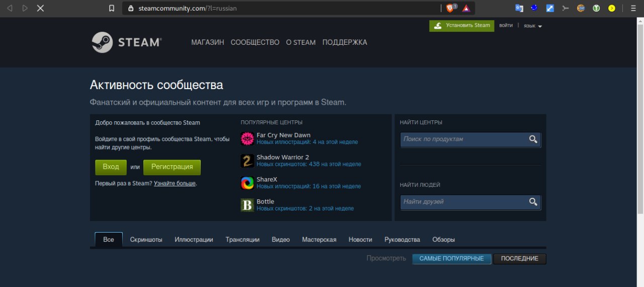Open Shadow Warrior 2 hub title
The image size is (644, 287).
tap(283, 157)
